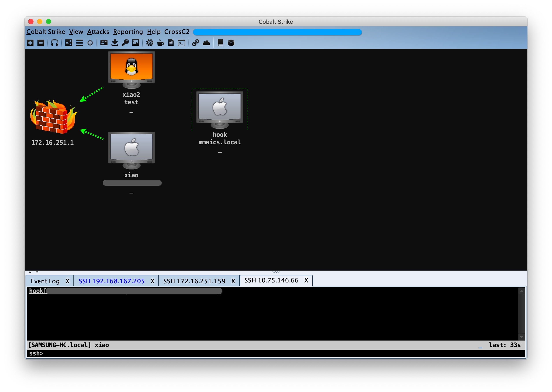The width and height of the screenshot is (552, 392).
Task: Click the console scrollbar down arrow
Action: pyautogui.click(x=521, y=337)
